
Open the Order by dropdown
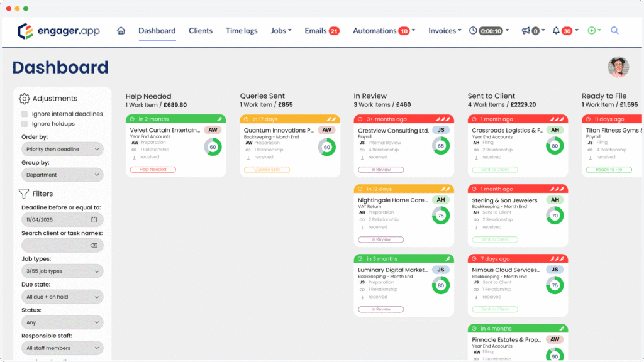62,149
